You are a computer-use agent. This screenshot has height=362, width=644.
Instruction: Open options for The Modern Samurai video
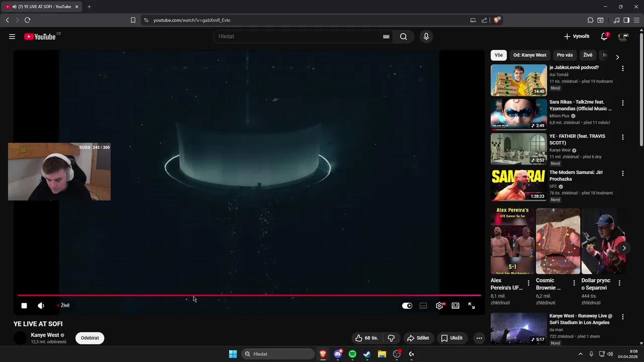[x=622, y=173]
